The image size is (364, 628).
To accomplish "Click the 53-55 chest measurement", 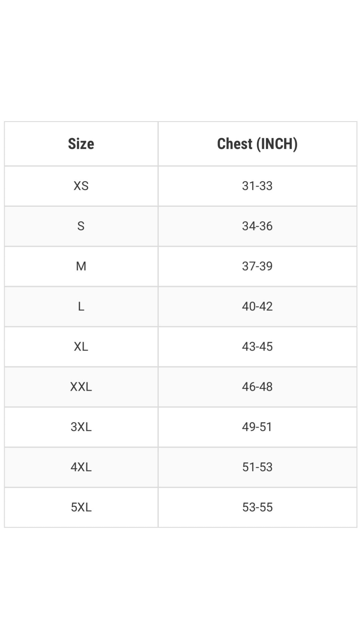I will (x=257, y=507).
